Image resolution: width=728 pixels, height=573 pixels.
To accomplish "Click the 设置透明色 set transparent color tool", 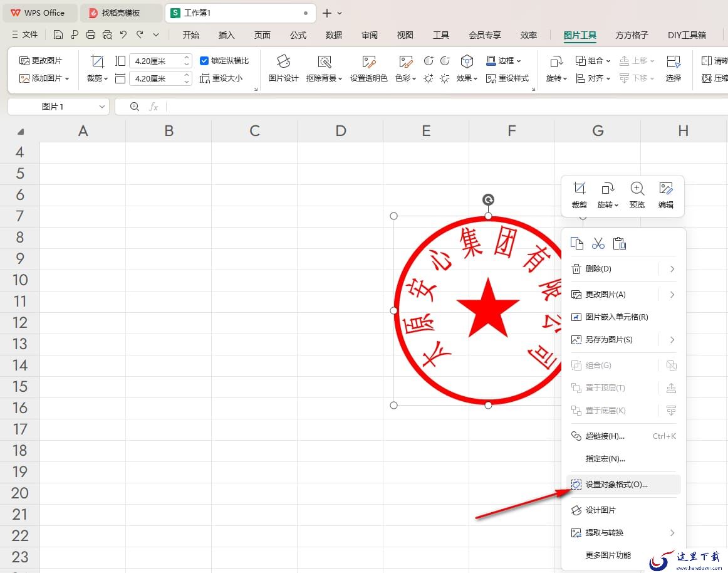I will [x=368, y=69].
